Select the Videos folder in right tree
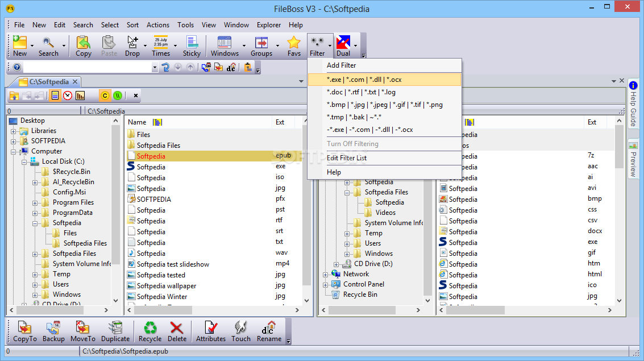 pyautogui.click(x=385, y=213)
